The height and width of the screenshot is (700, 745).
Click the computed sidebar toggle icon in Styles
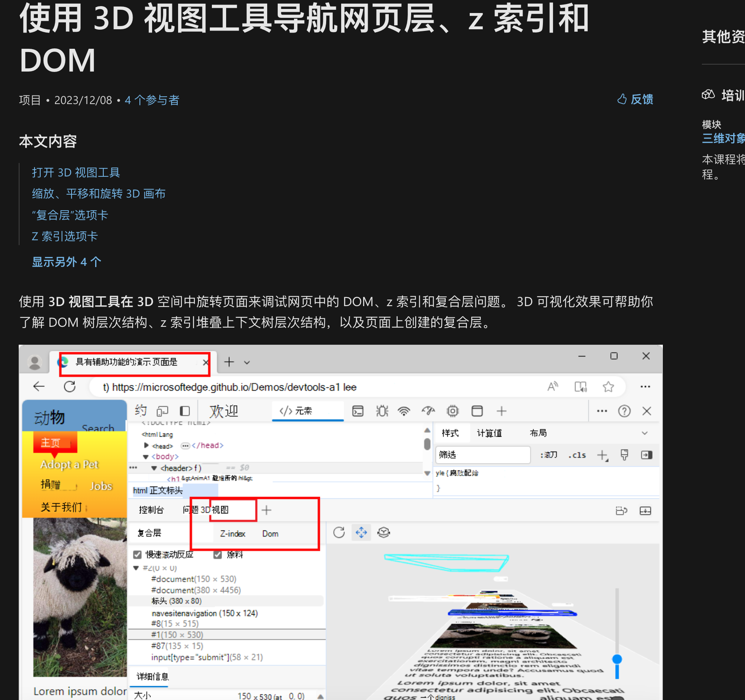pos(647,455)
